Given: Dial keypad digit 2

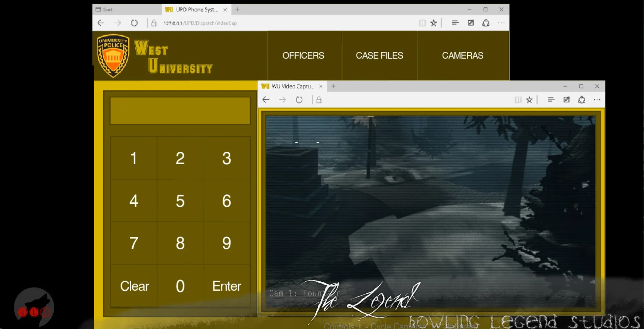Looking at the screenshot, I should coord(180,158).
